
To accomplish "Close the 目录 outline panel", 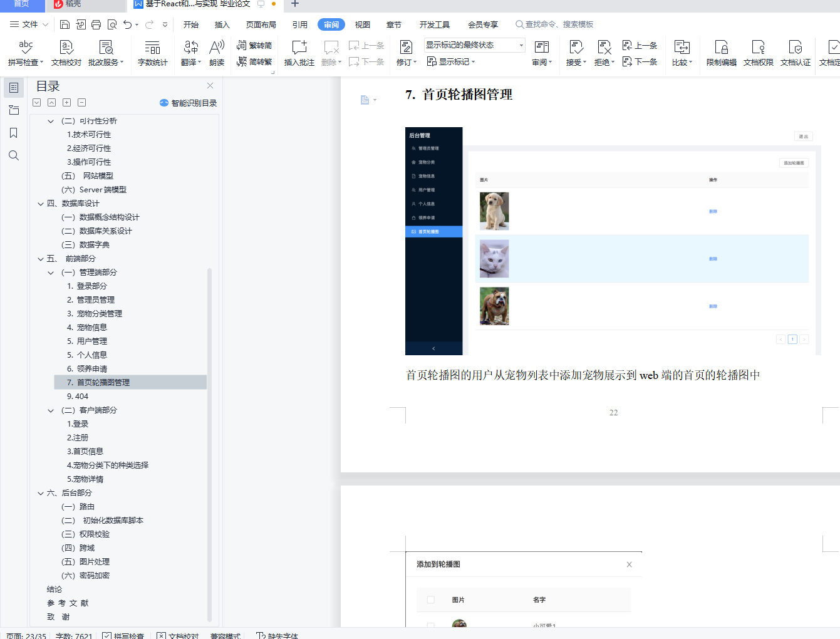I will (x=210, y=85).
